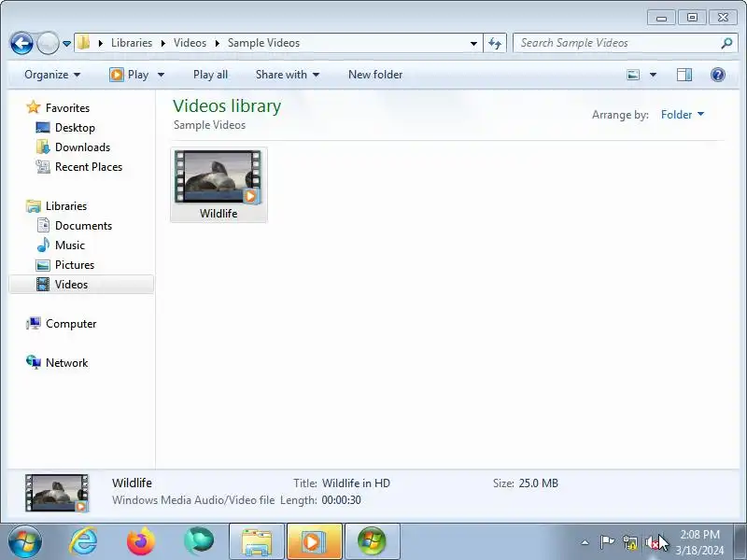Image resolution: width=747 pixels, height=560 pixels.
Task: Click the Length value 00:00:30
Action: pos(341,500)
